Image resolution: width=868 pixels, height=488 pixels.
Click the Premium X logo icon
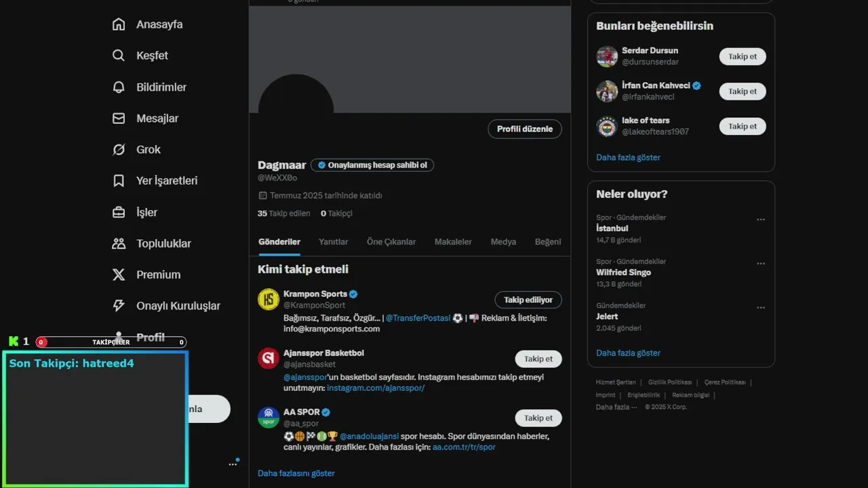coord(119,274)
